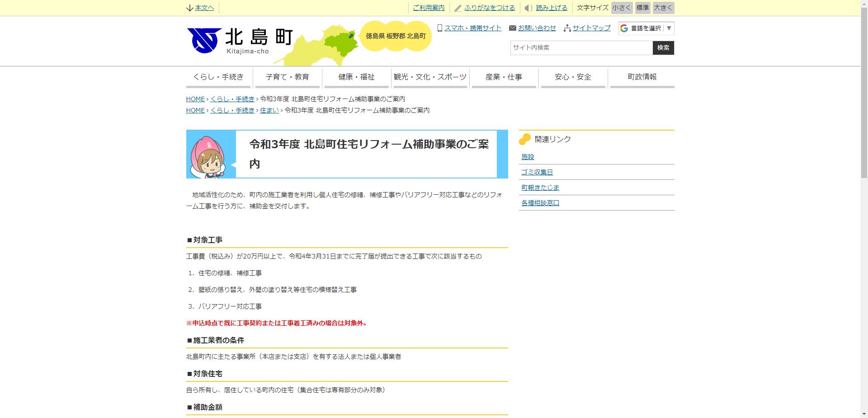Viewport: 868px width, 418px height.
Task: Follow the ゴミ収集日 related link
Action: point(537,172)
